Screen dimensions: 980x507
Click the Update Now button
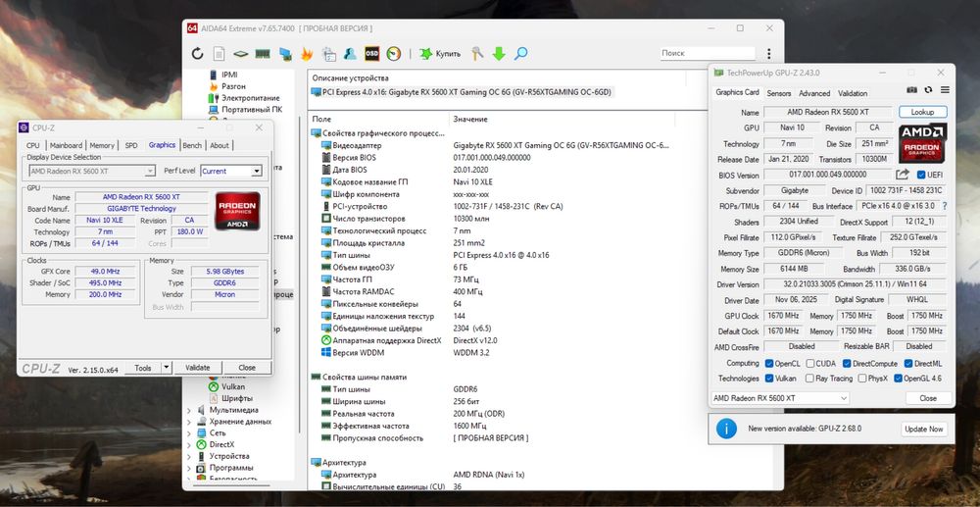[x=924, y=429]
